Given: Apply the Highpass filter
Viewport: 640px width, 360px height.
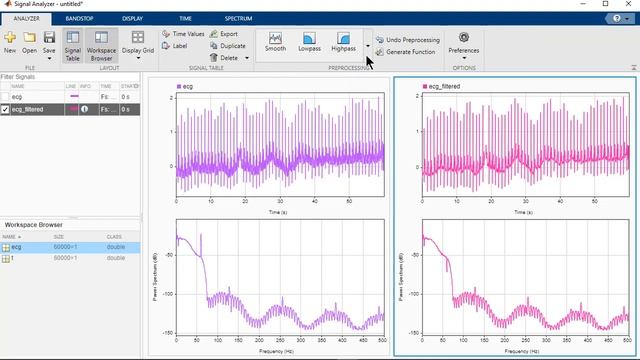Looking at the screenshot, I should (x=343, y=42).
